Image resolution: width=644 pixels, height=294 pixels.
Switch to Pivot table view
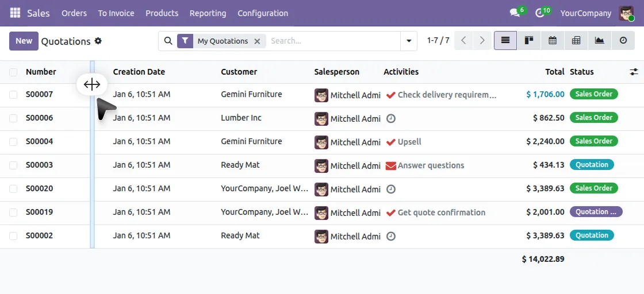[x=576, y=41]
